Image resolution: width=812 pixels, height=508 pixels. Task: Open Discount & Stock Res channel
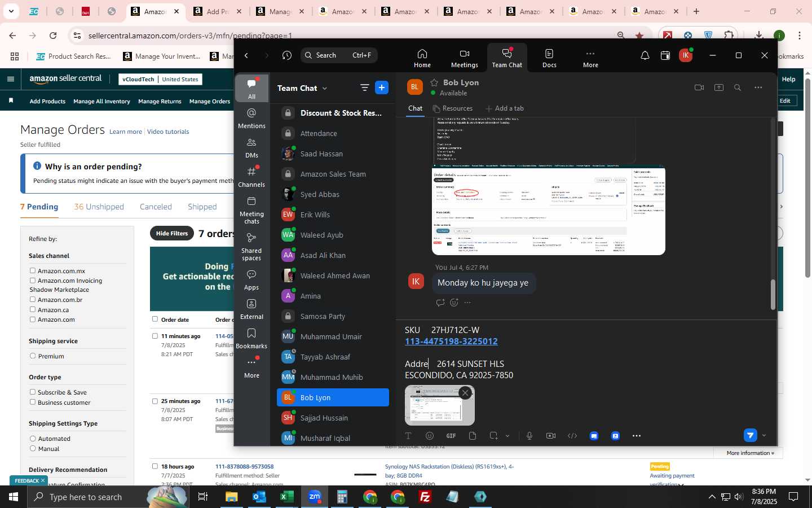point(333,113)
